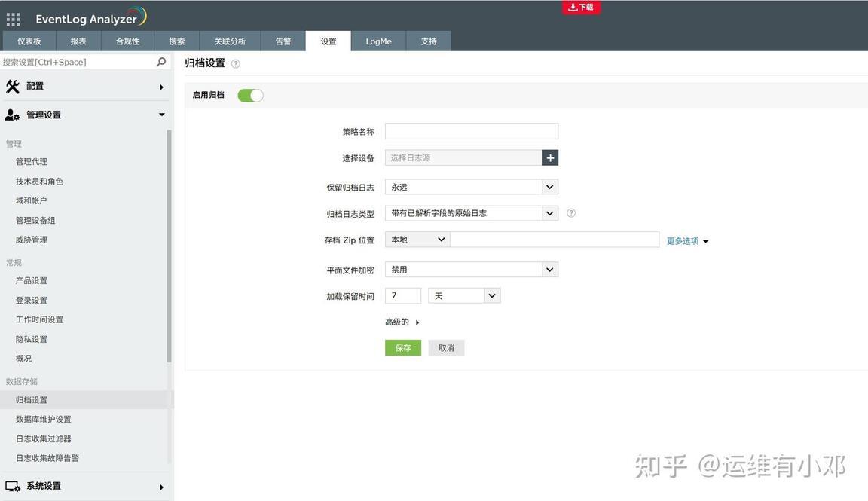868x501 pixels.
Task: Open 概况 in sidebar
Action: click(24, 358)
